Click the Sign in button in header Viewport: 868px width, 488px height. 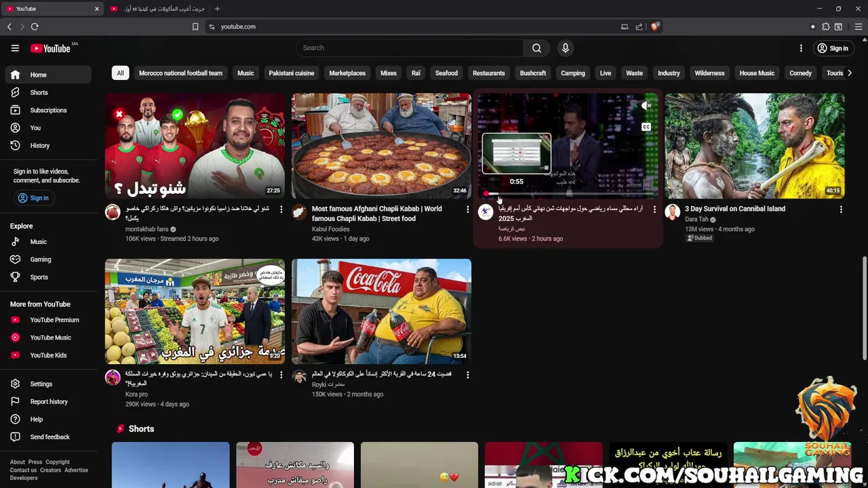coord(832,48)
